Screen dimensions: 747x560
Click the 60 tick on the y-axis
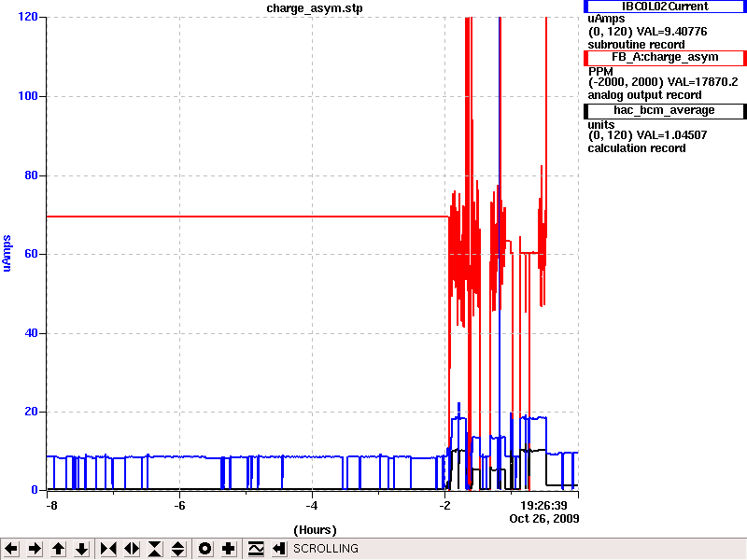[31, 254]
